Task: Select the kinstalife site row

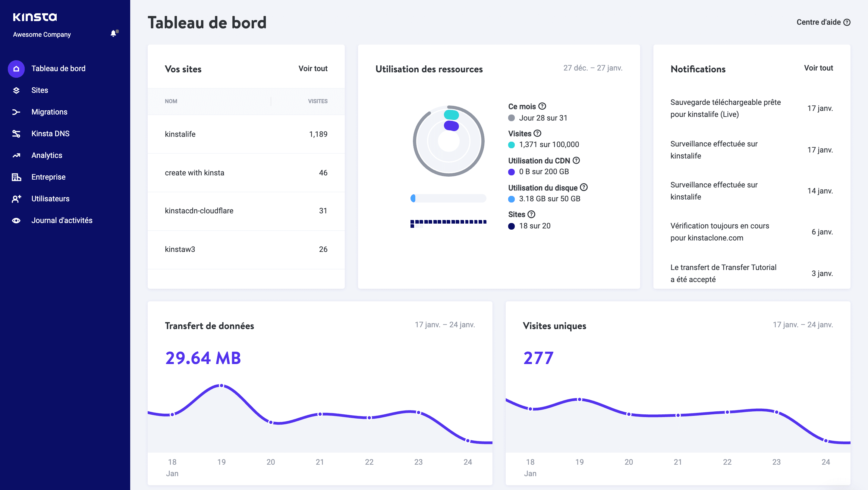Action: (x=246, y=134)
